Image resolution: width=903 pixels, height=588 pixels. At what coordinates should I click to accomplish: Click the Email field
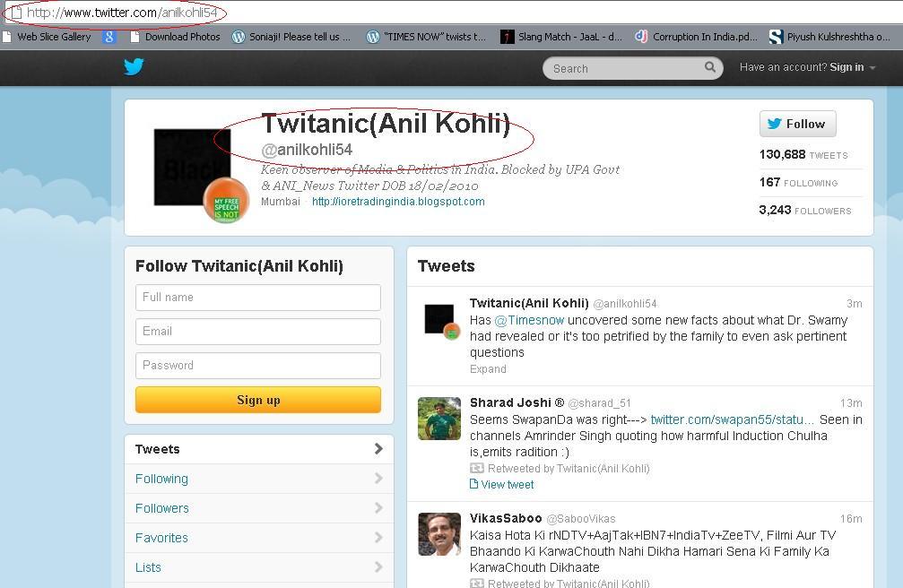tap(258, 331)
